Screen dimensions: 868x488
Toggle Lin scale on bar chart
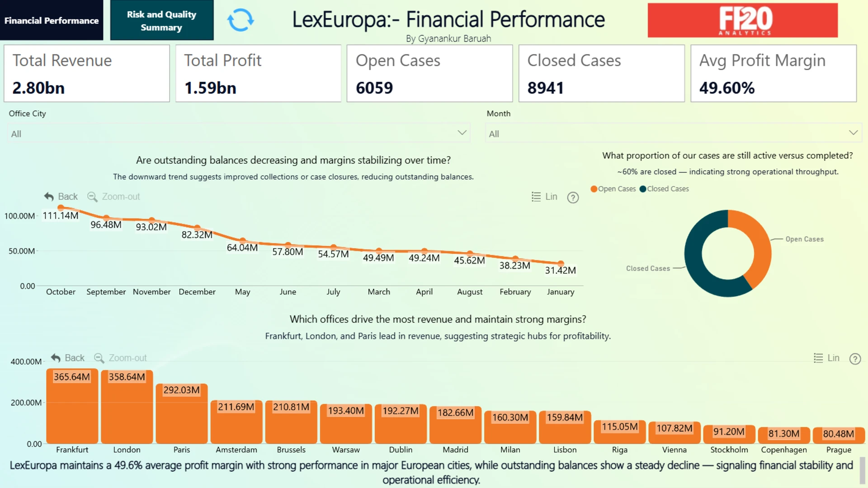click(826, 358)
